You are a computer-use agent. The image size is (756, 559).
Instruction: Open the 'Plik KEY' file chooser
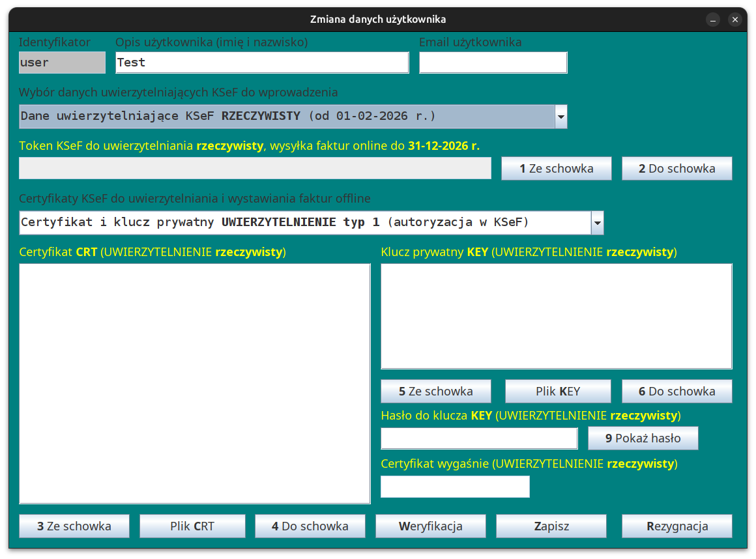point(558,392)
